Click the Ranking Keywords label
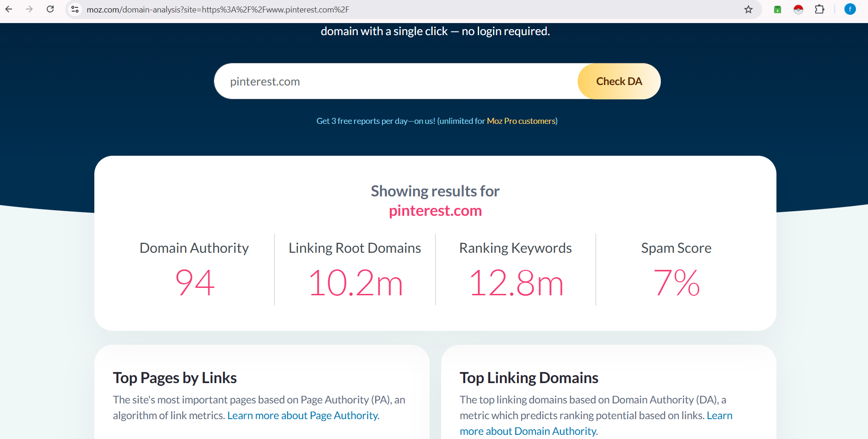868x439 pixels. [x=516, y=248]
